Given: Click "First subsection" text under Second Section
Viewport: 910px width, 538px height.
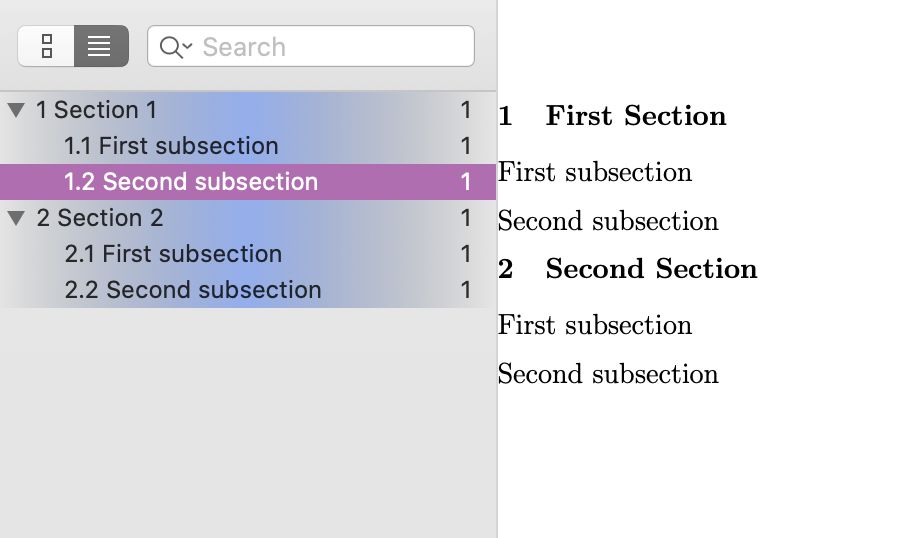Looking at the screenshot, I should coord(595,325).
